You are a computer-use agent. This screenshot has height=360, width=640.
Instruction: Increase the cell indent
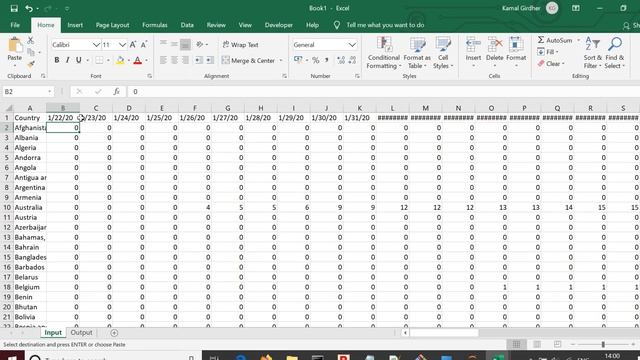click(x=210, y=60)
